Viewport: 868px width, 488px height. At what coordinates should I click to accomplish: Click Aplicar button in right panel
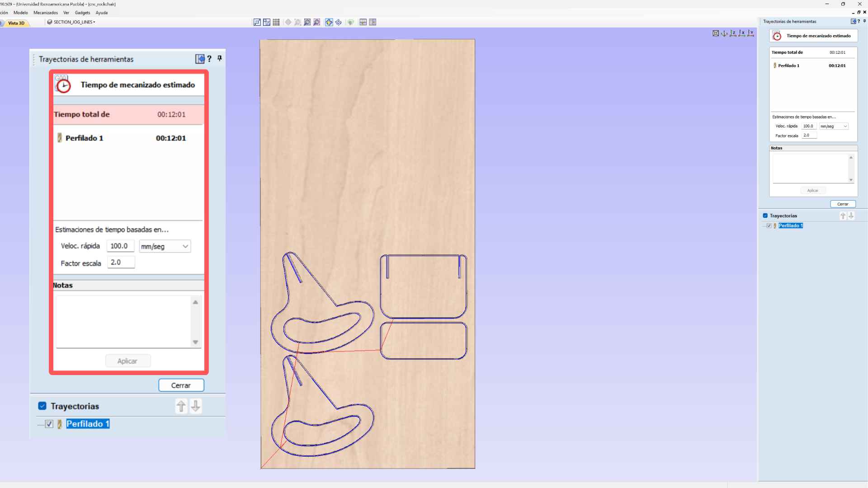813,191
